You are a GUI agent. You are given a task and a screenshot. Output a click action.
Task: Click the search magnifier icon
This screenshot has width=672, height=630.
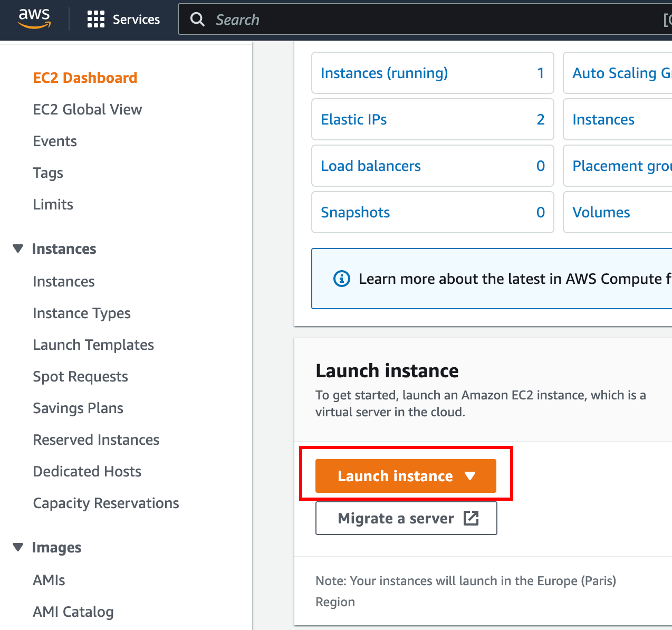(x=197, y=20)
